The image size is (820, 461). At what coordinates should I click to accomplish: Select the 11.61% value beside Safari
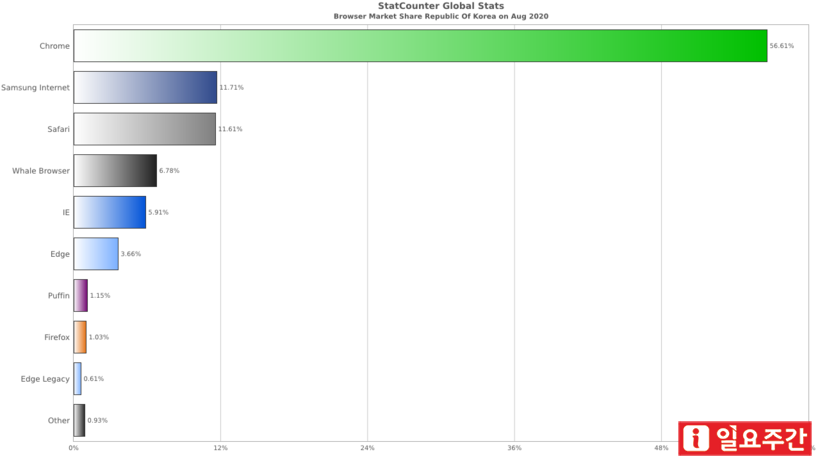(230, 129)
